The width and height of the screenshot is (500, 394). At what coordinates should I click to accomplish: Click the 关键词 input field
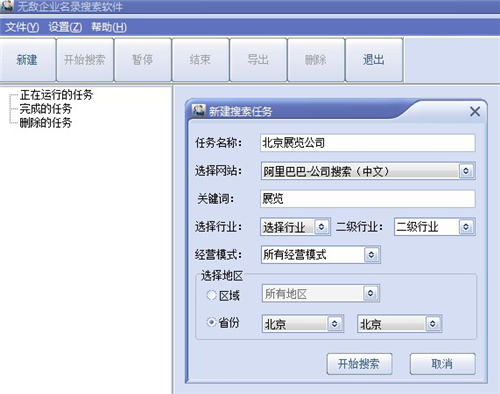tap(368, 199)
